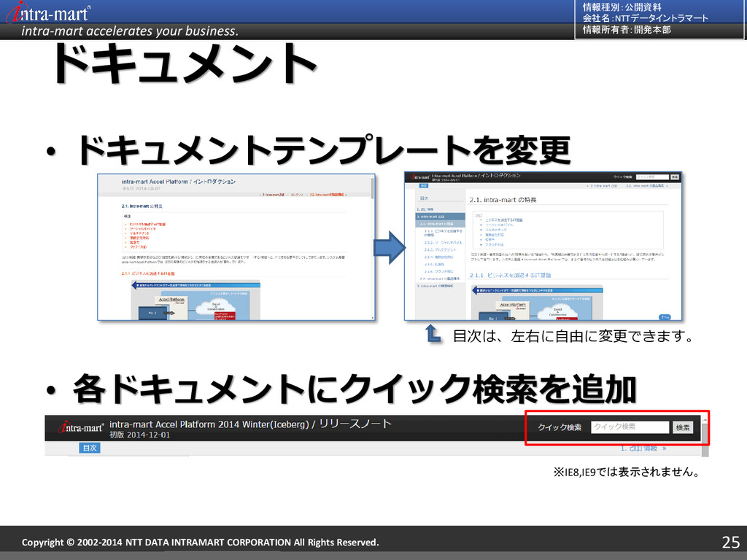Click the intra-mart logo in the release note bar
747x560 pixels.
point(80,427)
